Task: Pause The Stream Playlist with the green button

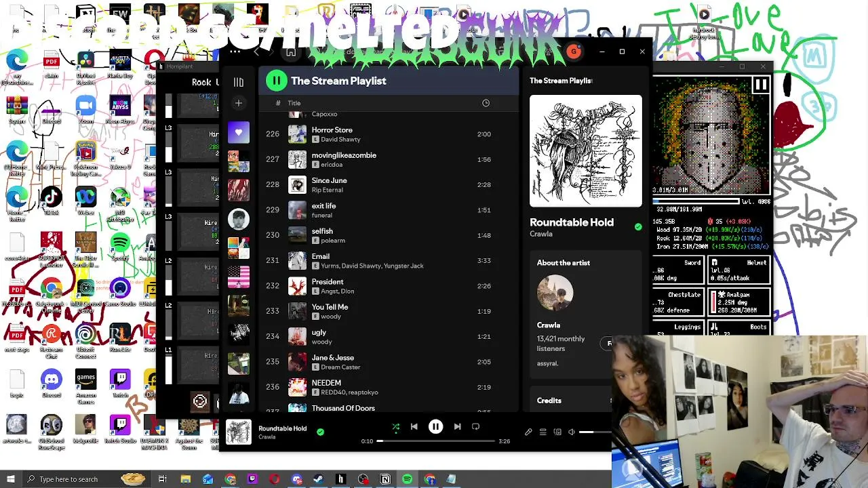Action: point(276,81)
